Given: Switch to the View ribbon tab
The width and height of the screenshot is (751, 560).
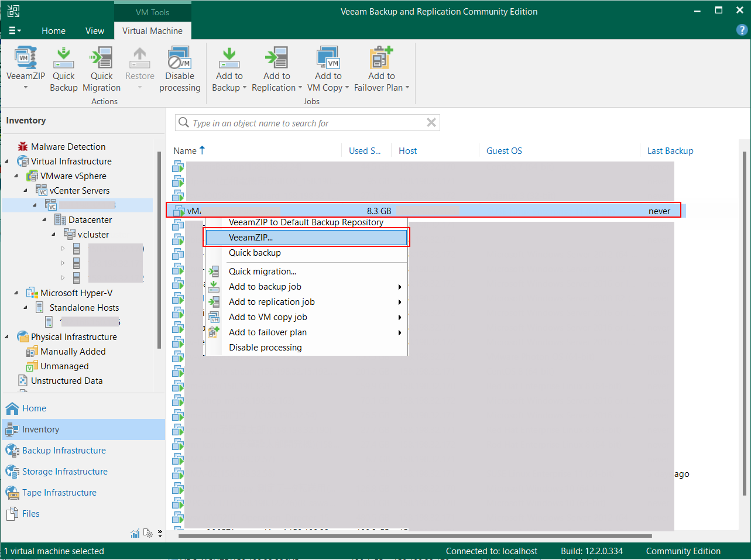Looking at the screenshot, I should point(95,30).
